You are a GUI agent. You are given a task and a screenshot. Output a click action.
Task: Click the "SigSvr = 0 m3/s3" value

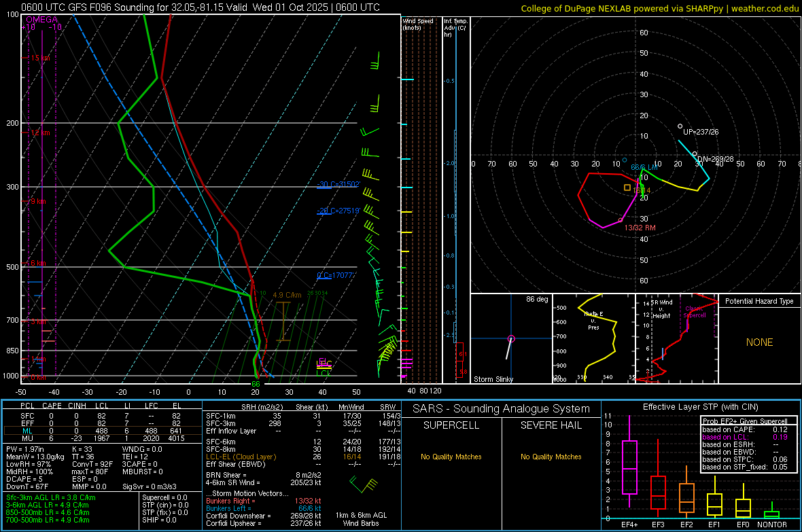(150, 486)
